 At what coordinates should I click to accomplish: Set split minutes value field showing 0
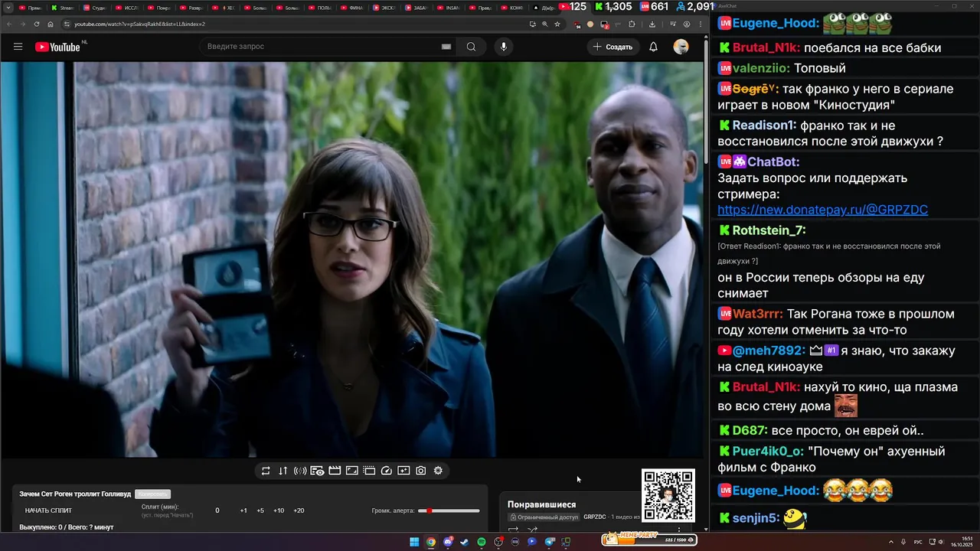217,510
